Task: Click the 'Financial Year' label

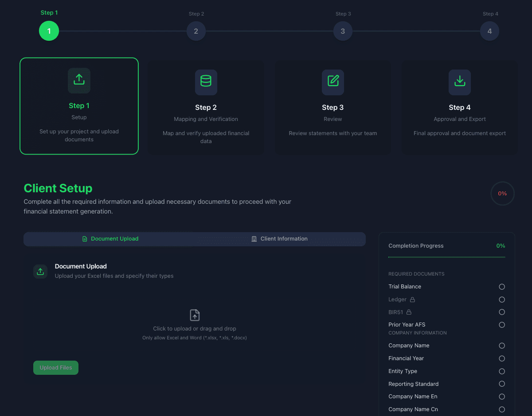Action: pyautogui.click(x=406, y=358)
